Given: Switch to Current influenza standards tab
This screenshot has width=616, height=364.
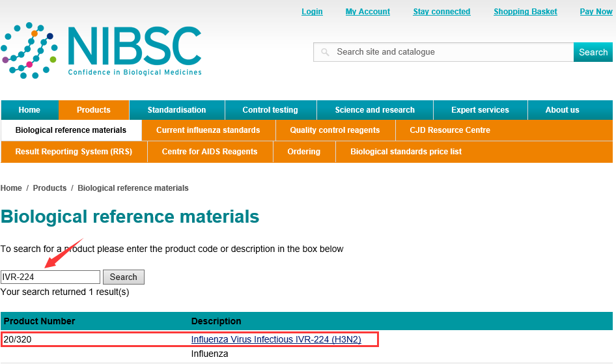Looking at the screenshot, I should pos(208,130).
